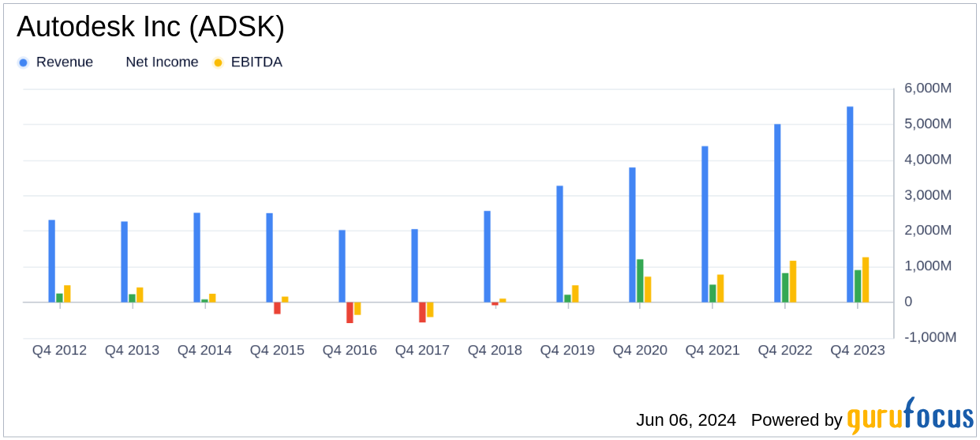The image size is (980, 440).
Task: Select the Jun 06, 2024 date text
Action: (686, 420)
